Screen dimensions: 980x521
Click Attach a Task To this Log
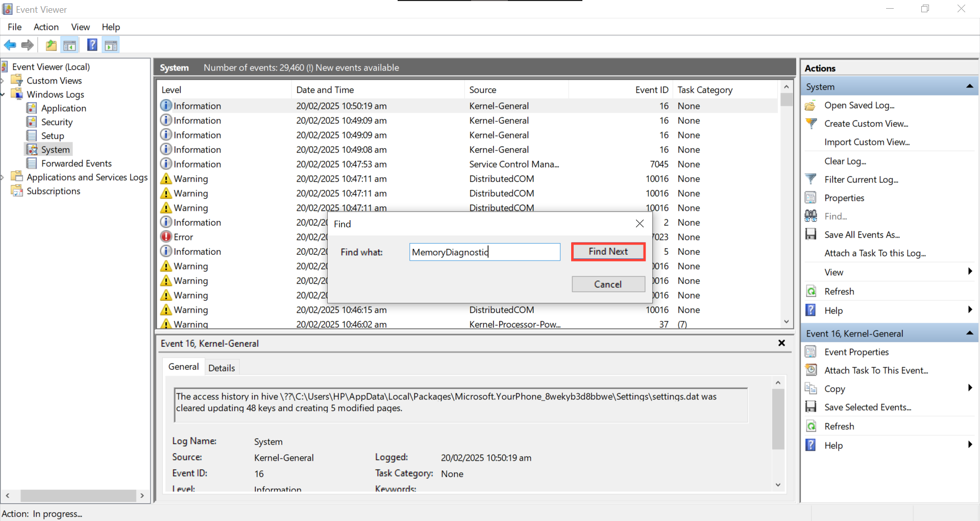875,253
